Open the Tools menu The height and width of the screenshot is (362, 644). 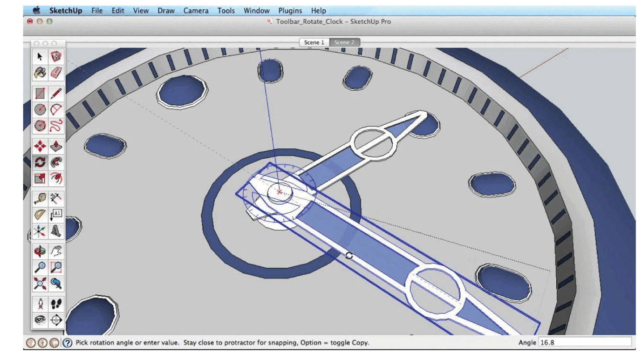[226, 10]
